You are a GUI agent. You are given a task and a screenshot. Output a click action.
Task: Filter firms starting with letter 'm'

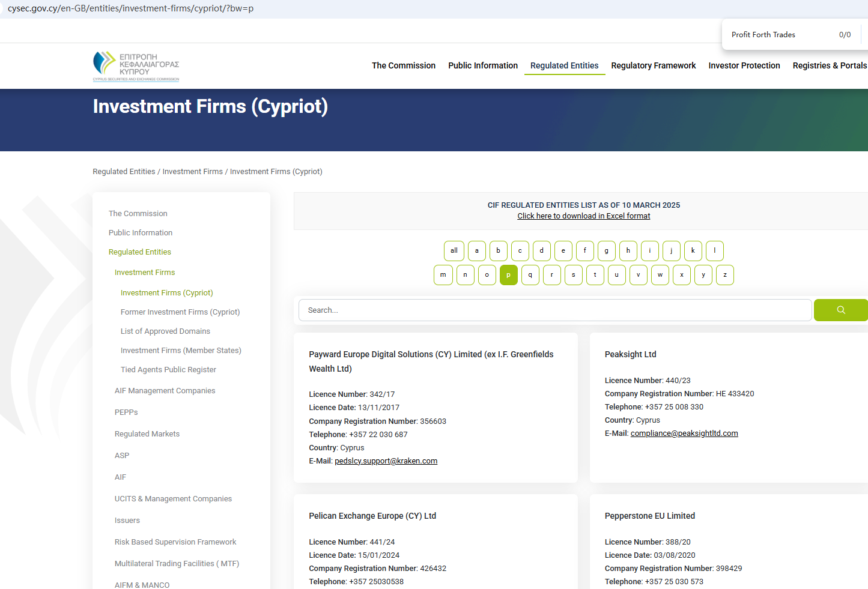[443, 275]
